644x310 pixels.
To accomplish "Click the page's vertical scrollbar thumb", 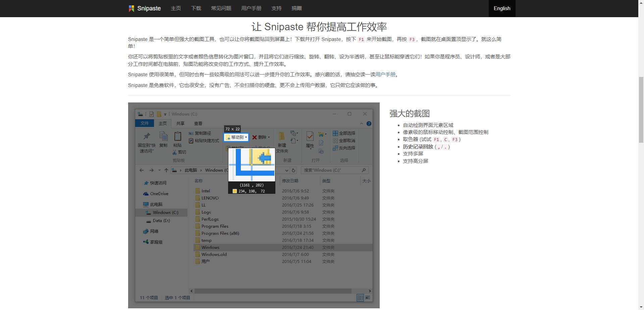I will click(641, 110).
